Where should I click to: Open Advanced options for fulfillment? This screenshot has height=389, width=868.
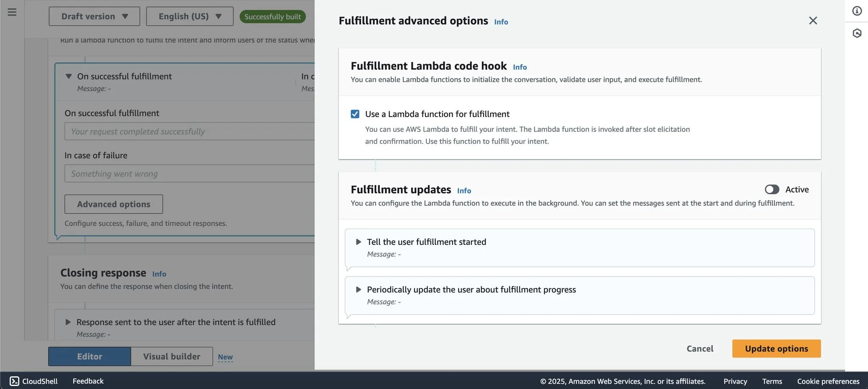(x=114, y=204)
